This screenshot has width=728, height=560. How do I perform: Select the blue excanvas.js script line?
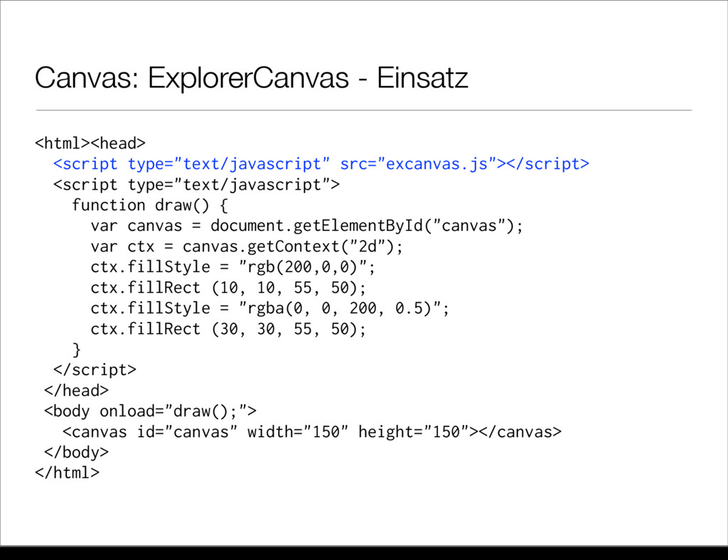(x=321, y=163)
